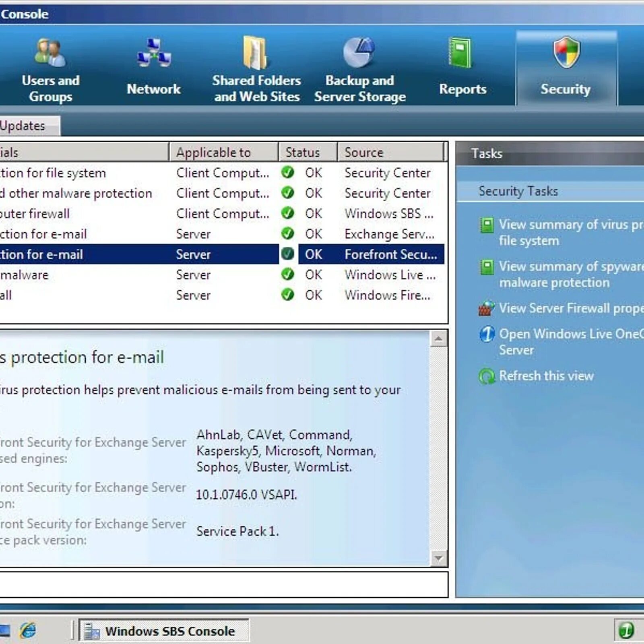Click green status check for Security Center file system row
The image size is (644, 644).
point(287,173)
